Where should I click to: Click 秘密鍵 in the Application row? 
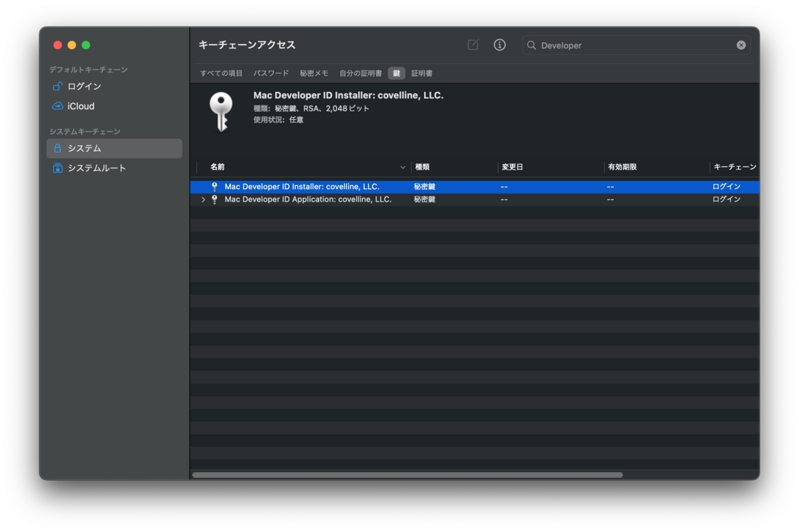click(424, 200)
